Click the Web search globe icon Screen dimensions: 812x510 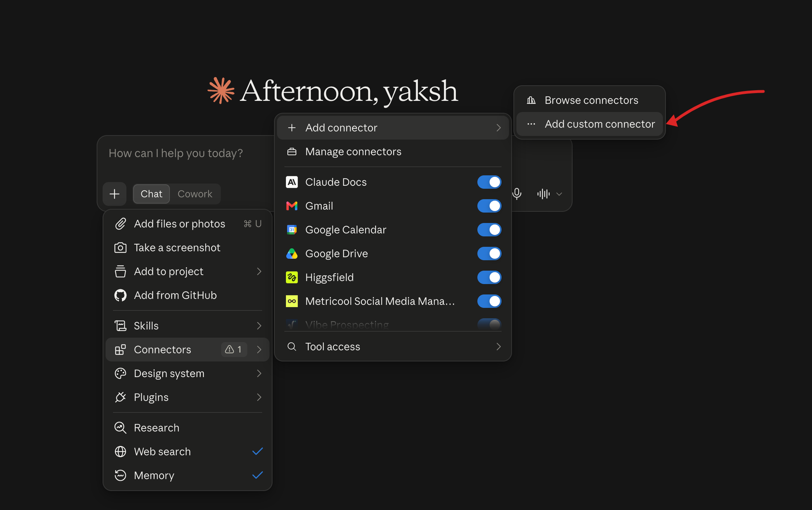(121, 451)
